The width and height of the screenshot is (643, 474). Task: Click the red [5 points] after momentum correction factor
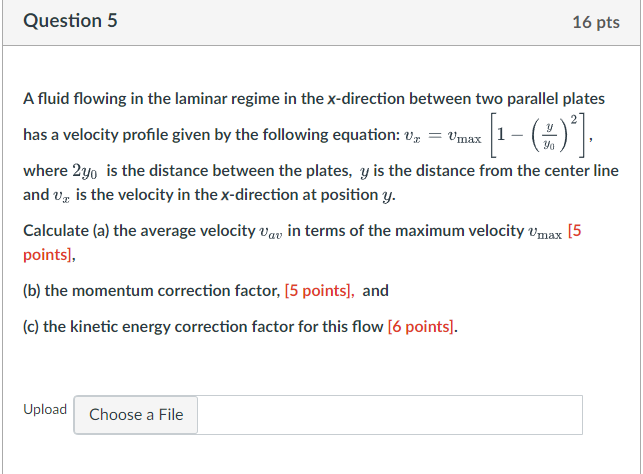[319, 291]
